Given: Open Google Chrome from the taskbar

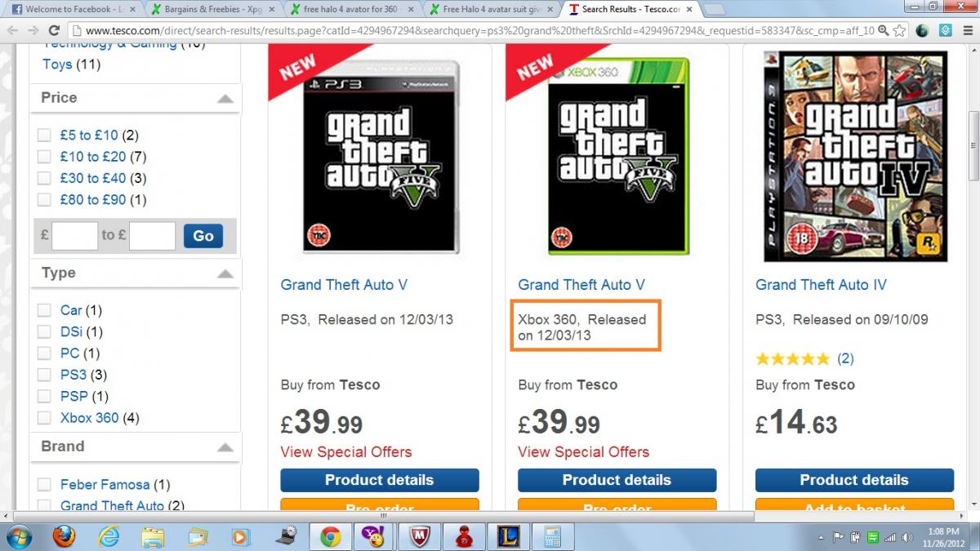Looking at the screenshot, I should click(330, 536).
